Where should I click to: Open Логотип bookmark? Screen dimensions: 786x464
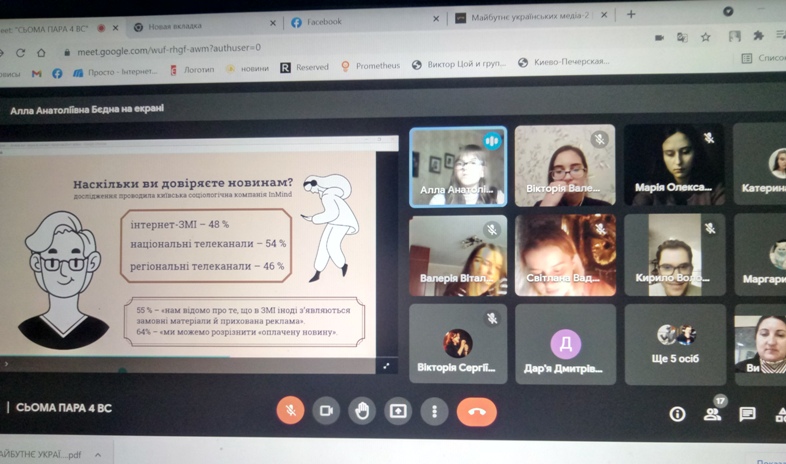[192, 70]
